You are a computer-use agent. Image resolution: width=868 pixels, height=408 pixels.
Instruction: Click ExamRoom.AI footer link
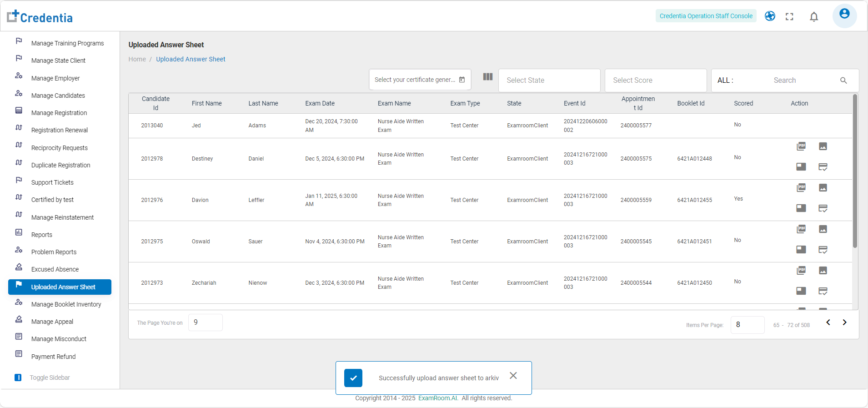click(x=438, y=398)
